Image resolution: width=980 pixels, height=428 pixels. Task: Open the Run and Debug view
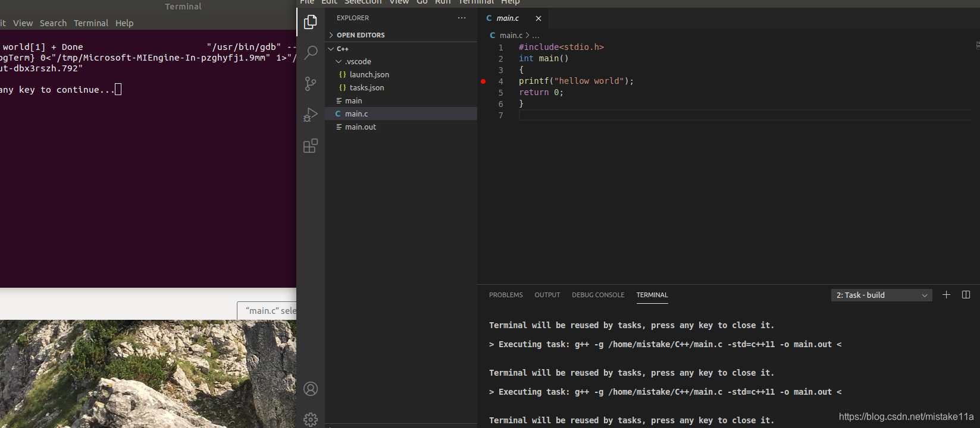tap(311, 114)
